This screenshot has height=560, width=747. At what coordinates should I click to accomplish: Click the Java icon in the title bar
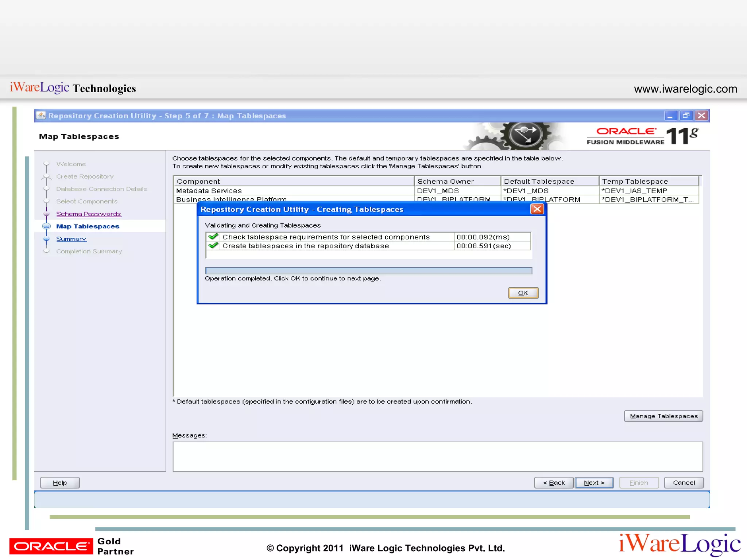(41, 116)
